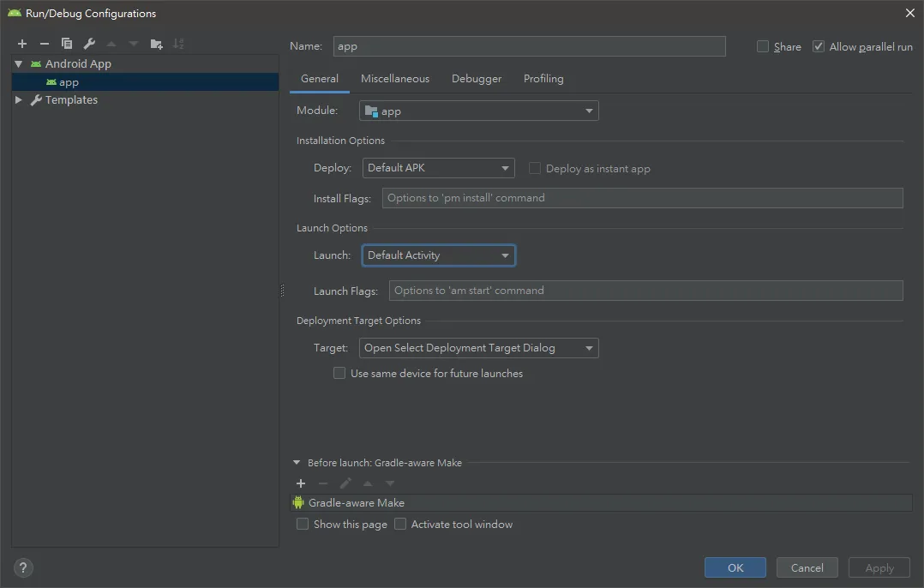Screen dimensions: 924x588
Task: Open the Launch dropdown showing Default Activity
Action: (438, 255)
